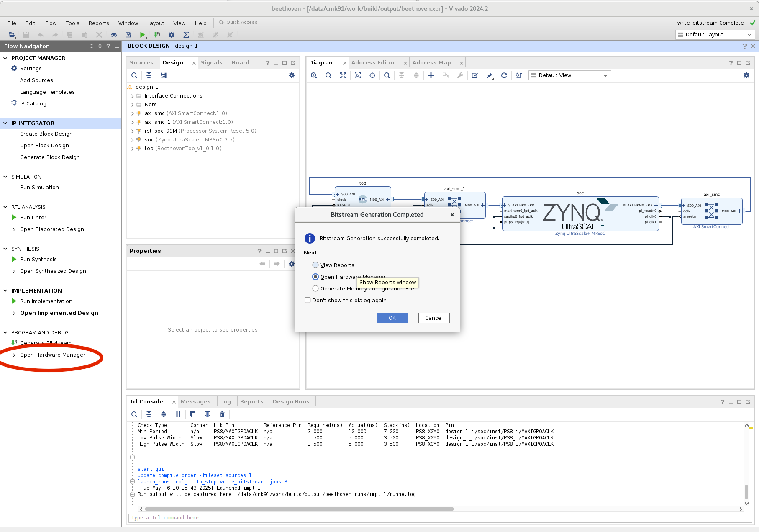Switch to the Sources tab
The width and height of the screenshot is (759, 532).
coord(141,63)
